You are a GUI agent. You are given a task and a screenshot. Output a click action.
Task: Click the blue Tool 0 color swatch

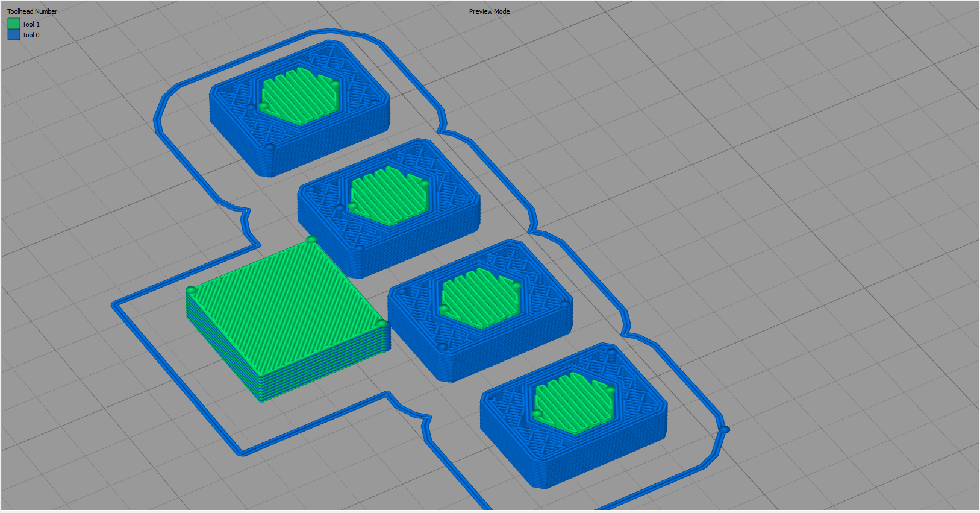[x=14, y=35]
